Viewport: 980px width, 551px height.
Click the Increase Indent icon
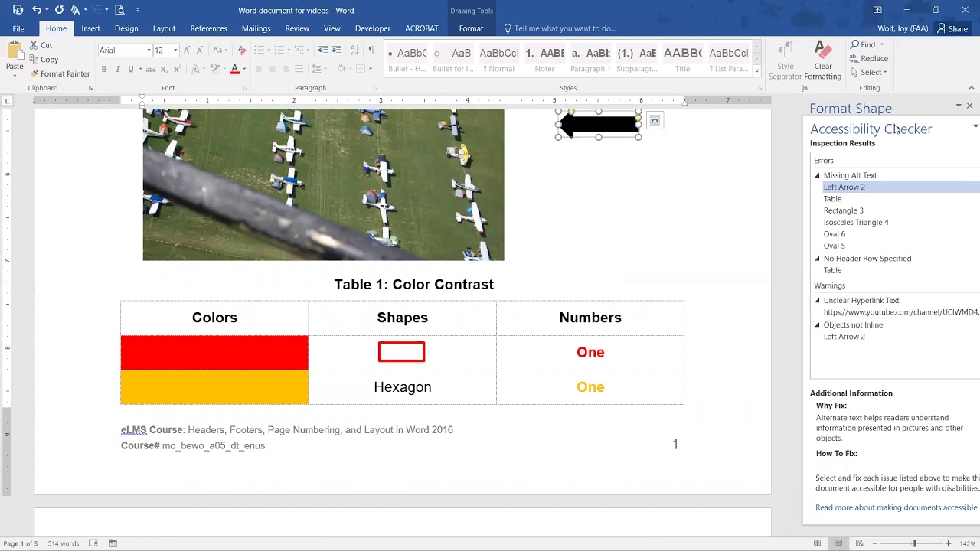[338, 51]
